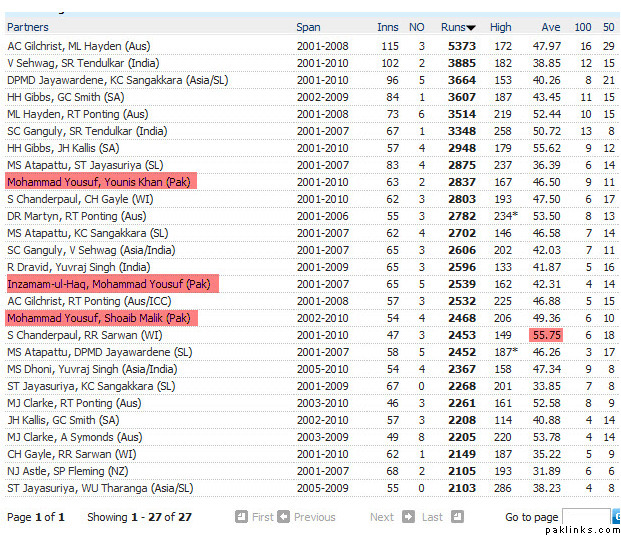Click the Last page arrow icon
The height and width of the screenshot is (536, 621).
click(457, 517)
